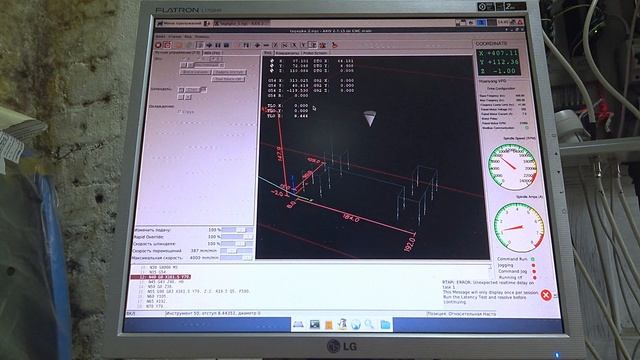Select the Координаты tab
The height and width of the screenshot is (360, 640).
[287, 53]
